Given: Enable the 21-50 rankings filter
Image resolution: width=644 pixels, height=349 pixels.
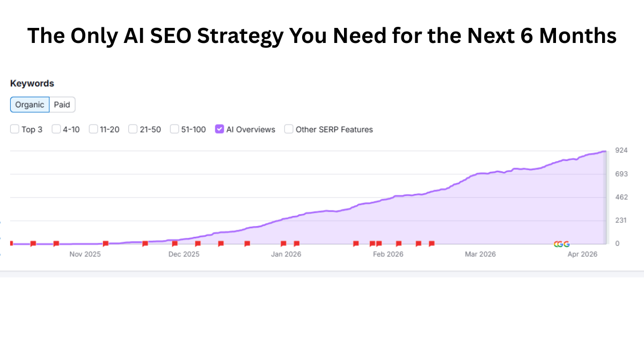Looking at the screenshot, I should (132, 129).
